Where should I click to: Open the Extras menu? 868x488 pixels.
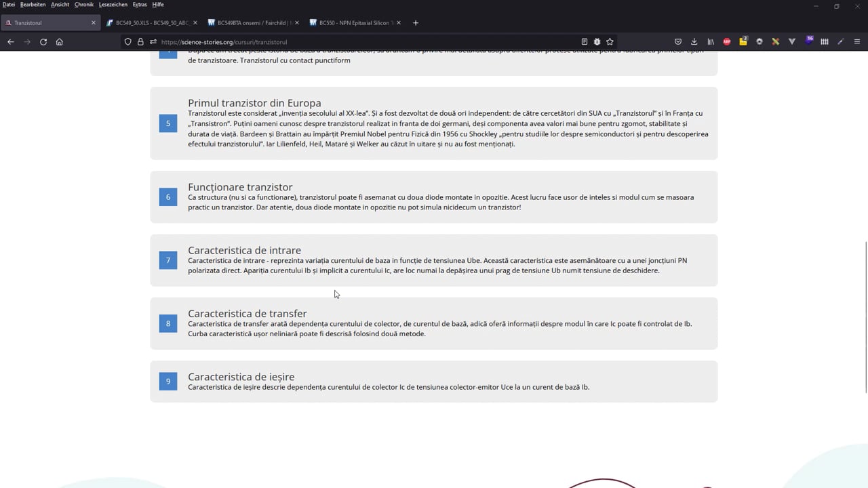tap(140, 4)
